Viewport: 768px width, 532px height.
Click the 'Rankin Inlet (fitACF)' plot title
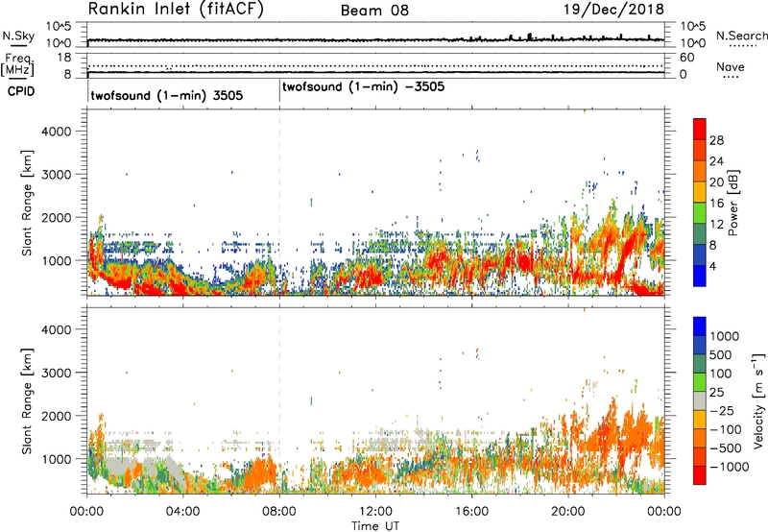[x=176, y=10]
